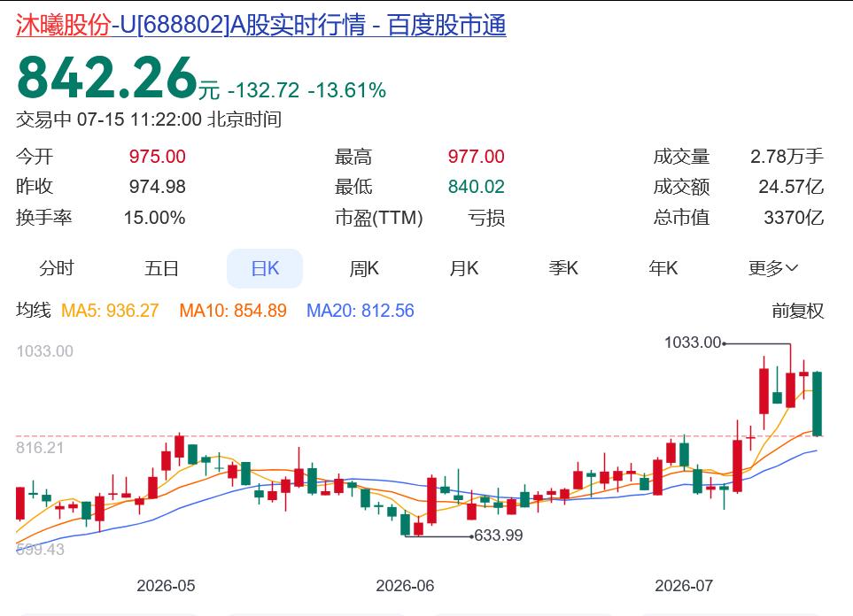Click the MA10: 854.89 indicator
Image resolution: width=853 pixels, height=616 pixels.
pos(233,311)
